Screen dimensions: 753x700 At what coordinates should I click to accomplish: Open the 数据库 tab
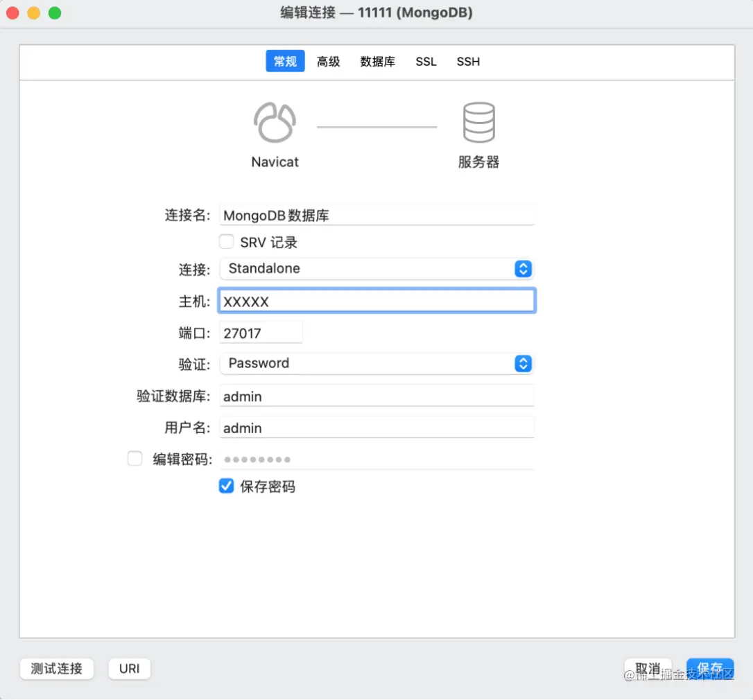pos(377,62)
